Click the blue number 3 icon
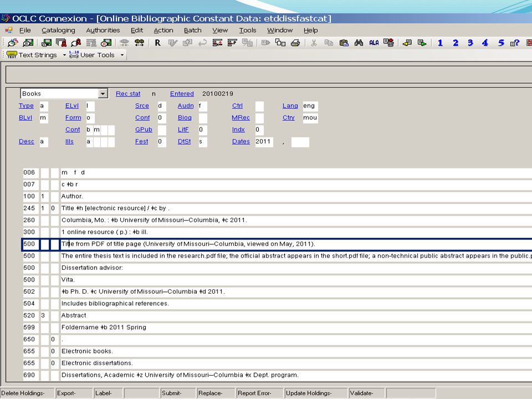Screen dimensions: 532x399 [x=470, y=43]
